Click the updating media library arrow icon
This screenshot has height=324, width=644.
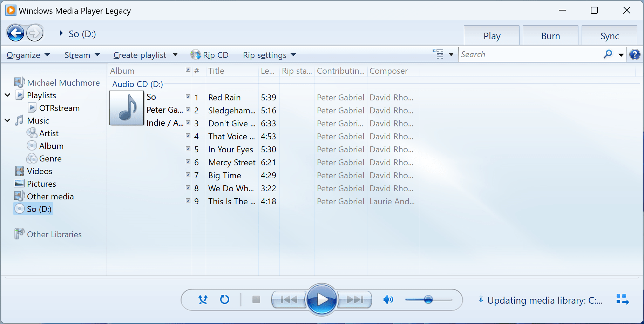click(x=481, y=300)
